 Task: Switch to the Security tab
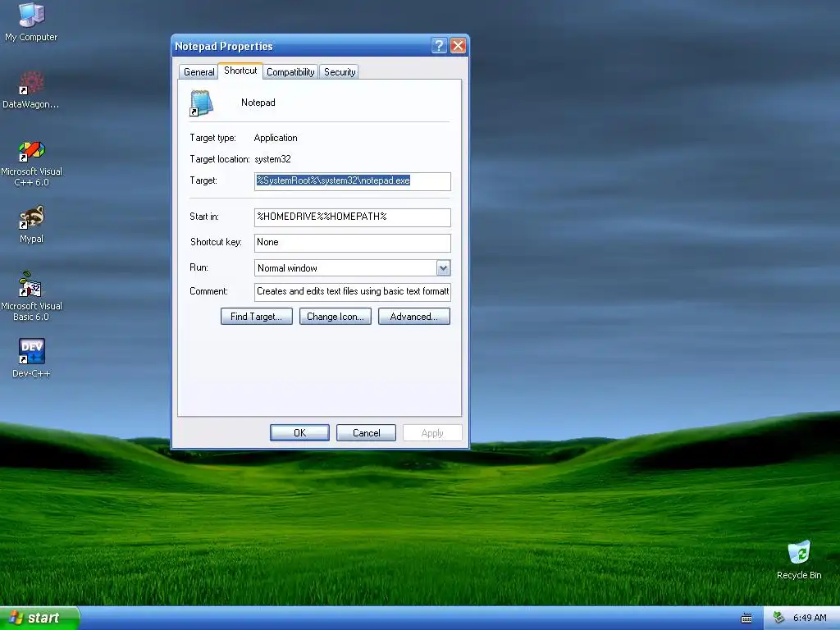[x=340, y=72]
